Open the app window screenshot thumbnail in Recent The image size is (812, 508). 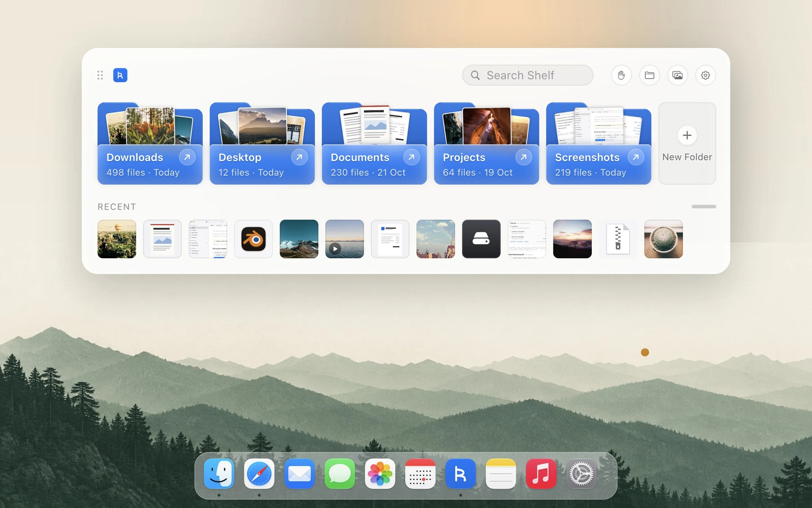click(x=208, y=239)
